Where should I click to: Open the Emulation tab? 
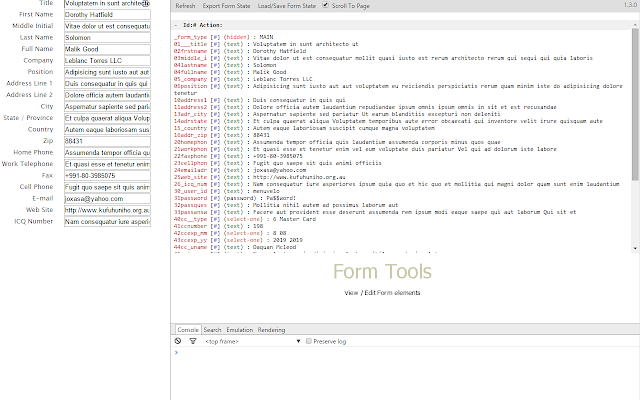click(240, 330)
